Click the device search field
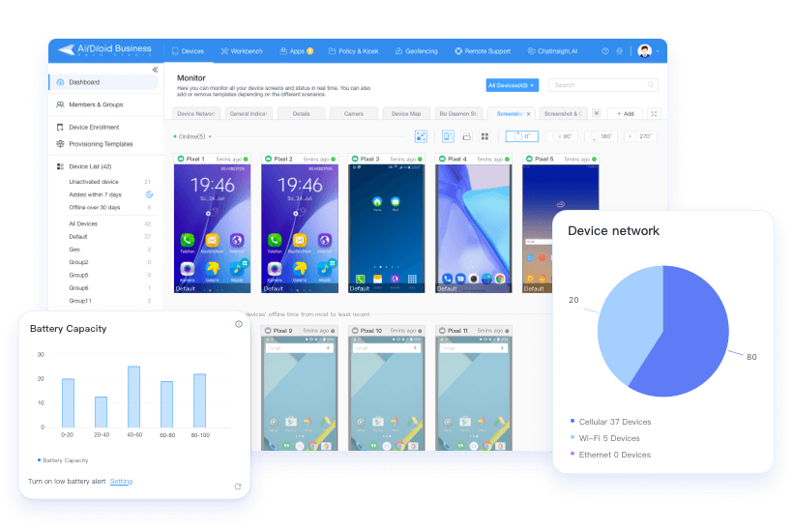Image resolution: width=793 pixels, height=532 pixels. [x=603, y=85]
